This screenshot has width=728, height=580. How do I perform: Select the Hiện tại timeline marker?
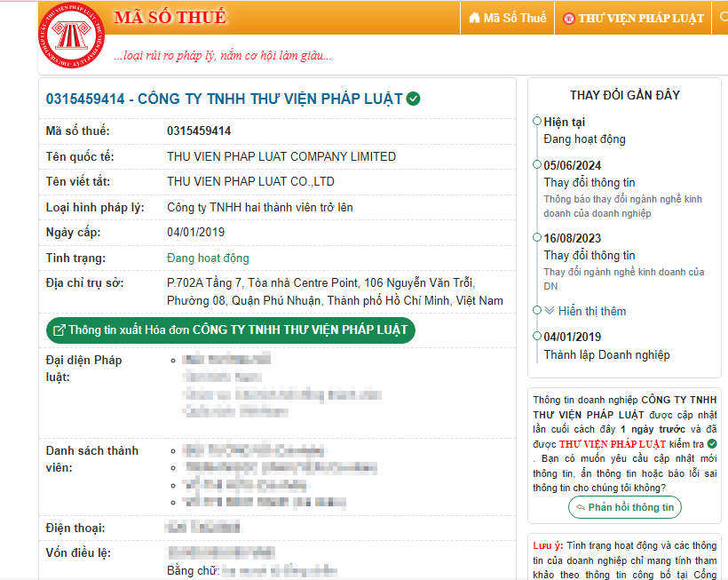[x=537, y=121]
